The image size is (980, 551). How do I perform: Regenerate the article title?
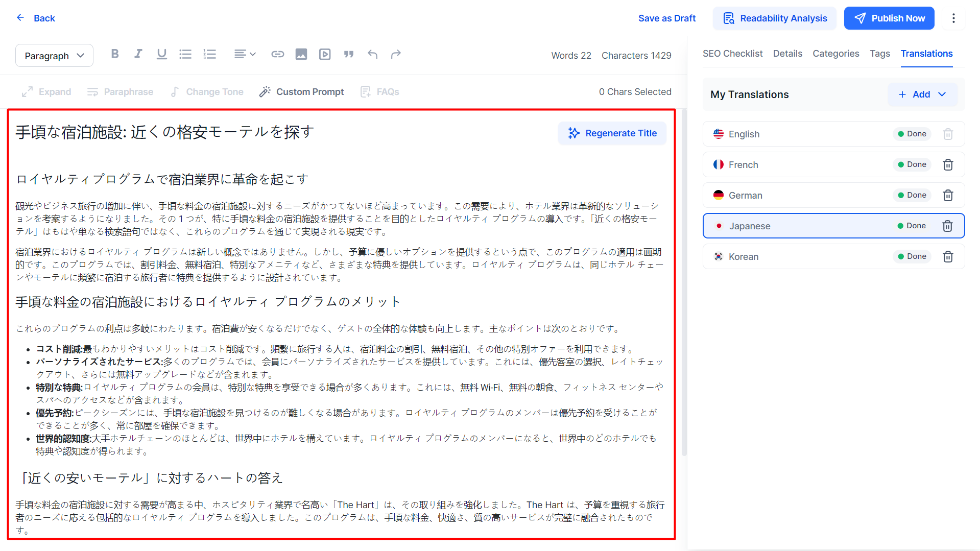(x=612, y=133)
